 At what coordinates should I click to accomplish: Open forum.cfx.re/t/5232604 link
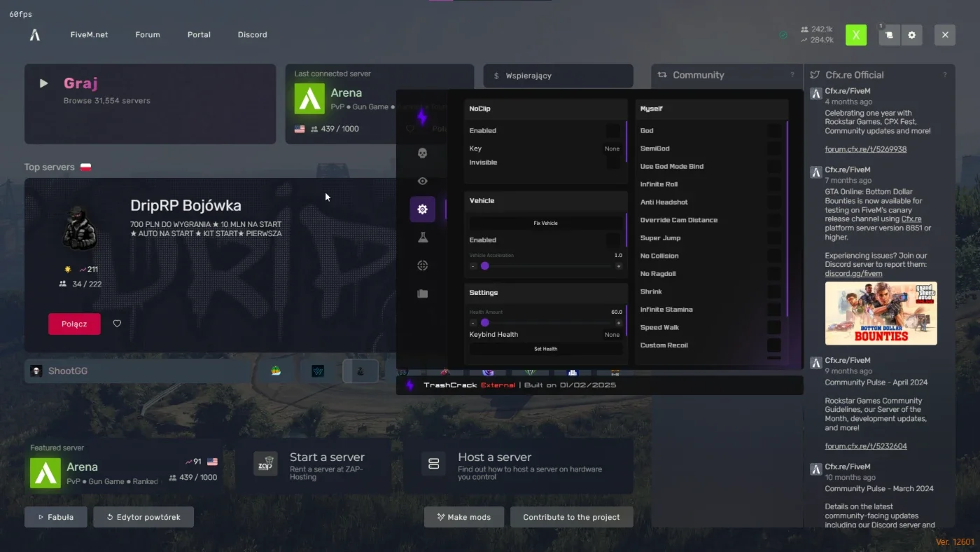(865, 446)
